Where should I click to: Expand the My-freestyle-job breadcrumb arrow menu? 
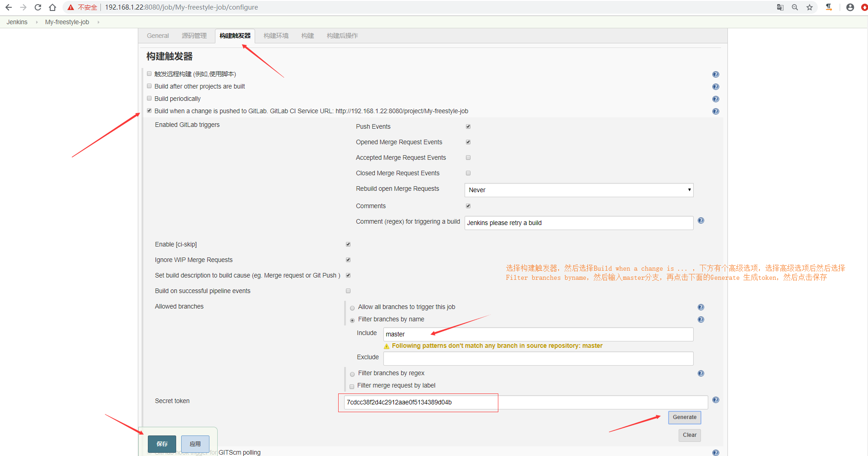[98, 22]
